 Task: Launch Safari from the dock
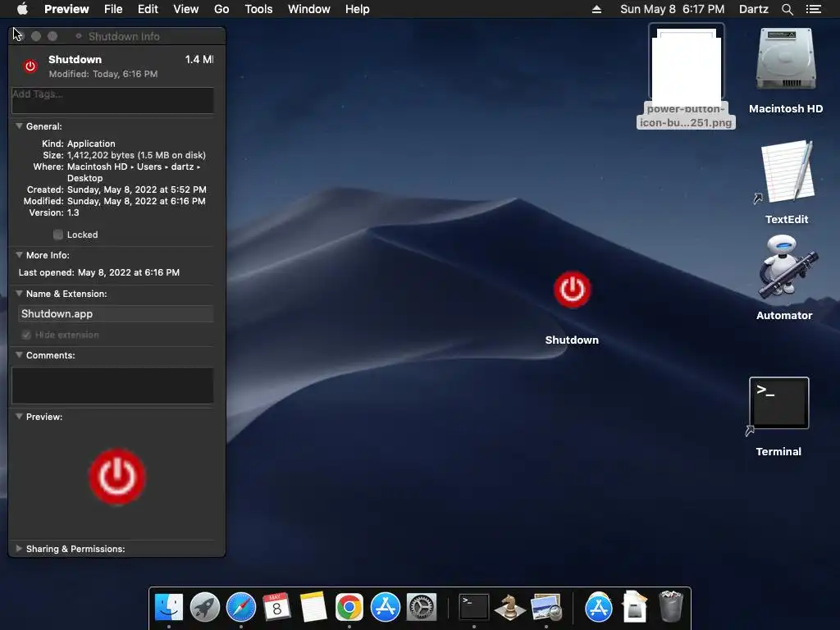coord(241,608)
